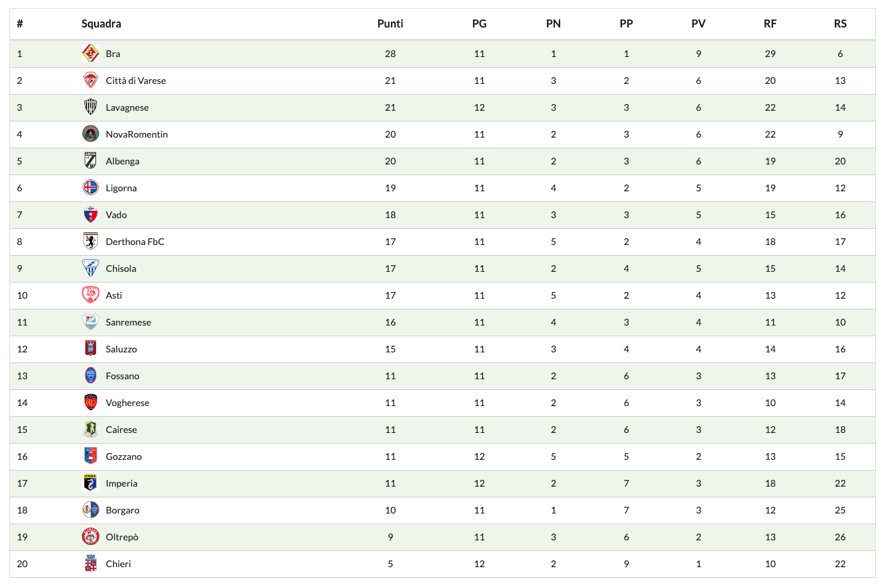Click the Sanremese team crest
884x588 pixels.
90,322
